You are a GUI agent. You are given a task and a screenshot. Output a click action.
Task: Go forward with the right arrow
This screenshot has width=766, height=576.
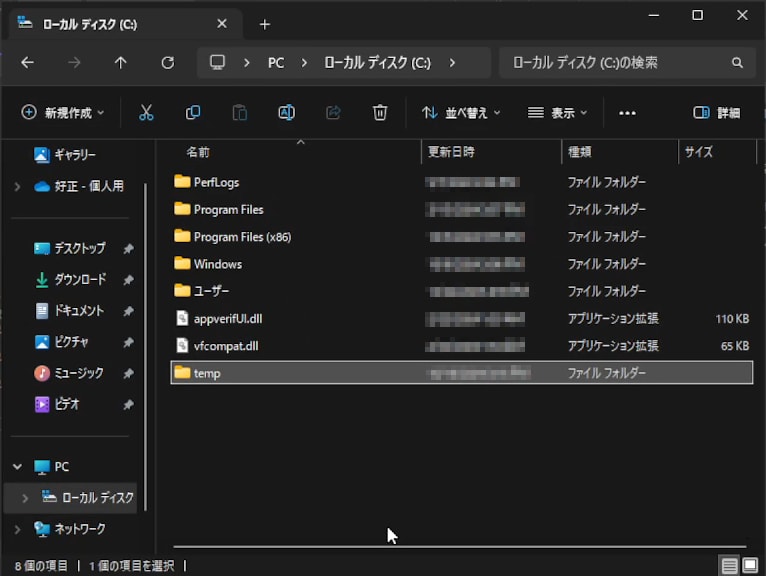[74, 63]
